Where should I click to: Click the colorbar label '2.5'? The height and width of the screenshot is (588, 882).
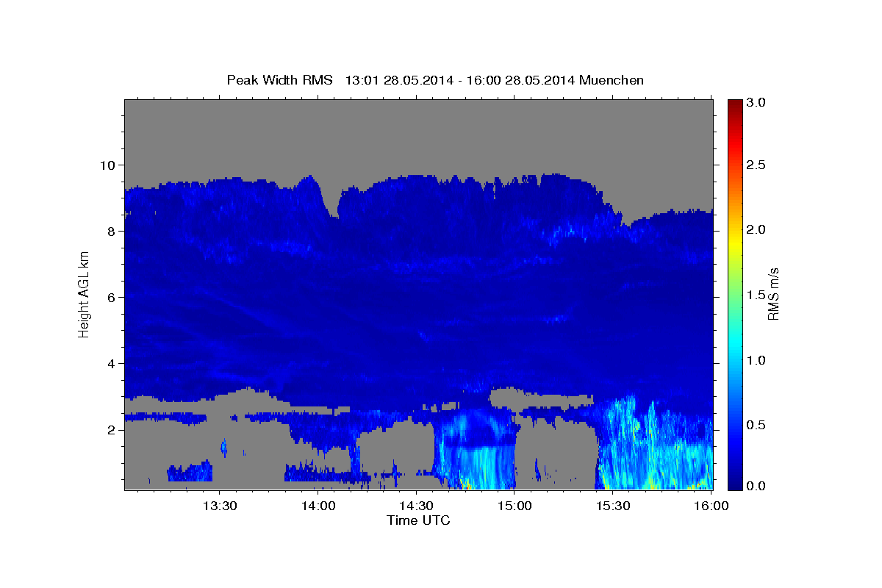point(756,165)
